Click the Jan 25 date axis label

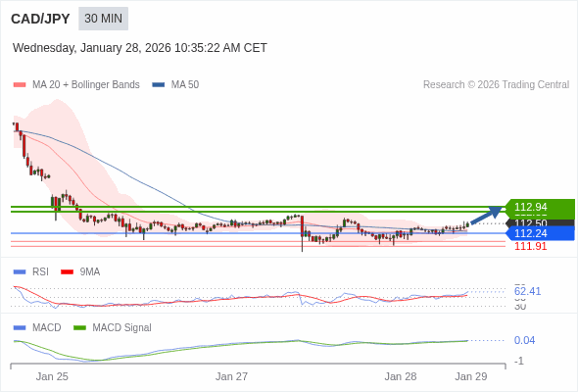[52, 376]
